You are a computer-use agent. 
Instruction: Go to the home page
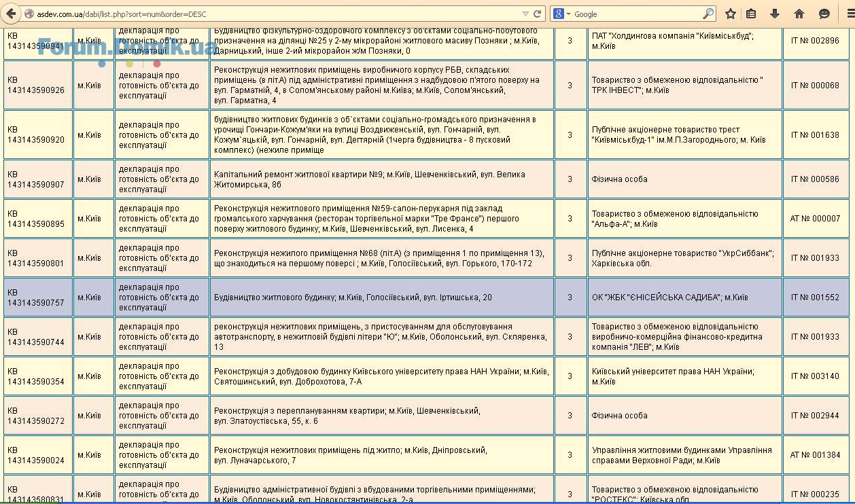click(x=799, y=14)
